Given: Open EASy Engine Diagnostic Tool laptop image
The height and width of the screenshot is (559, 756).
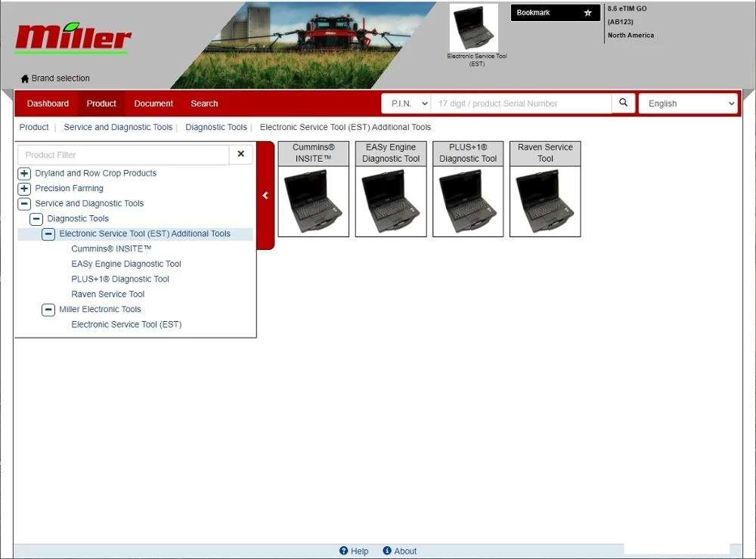Looking at the screenshot, I should tap(391, 202).
